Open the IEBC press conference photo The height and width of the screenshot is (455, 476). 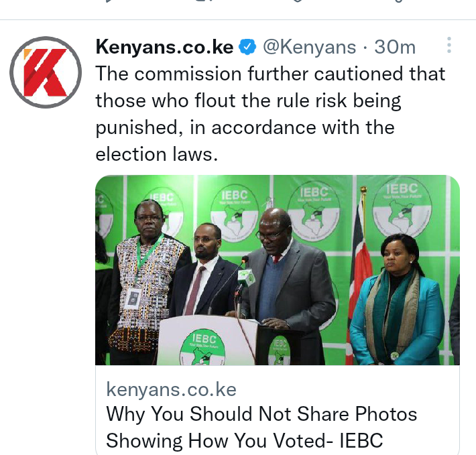278,270
